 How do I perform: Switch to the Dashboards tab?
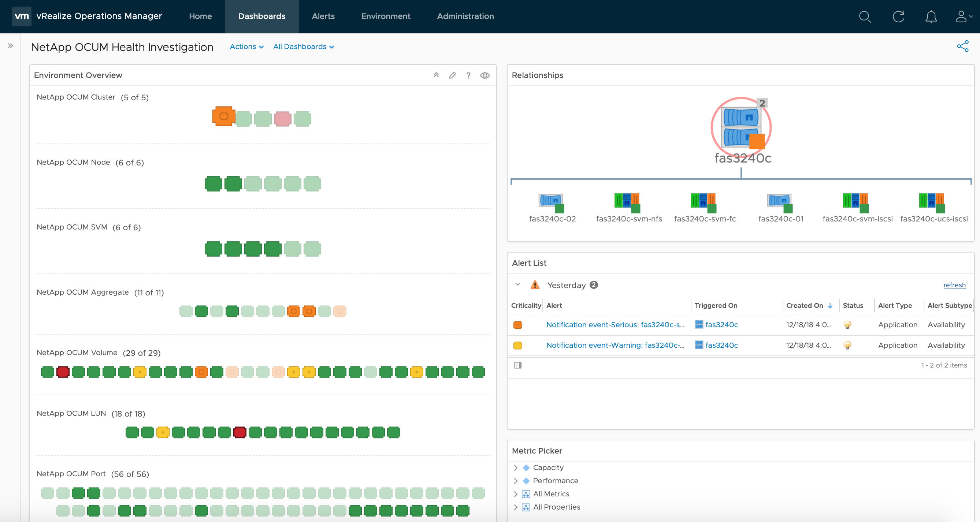pos(262,16)
